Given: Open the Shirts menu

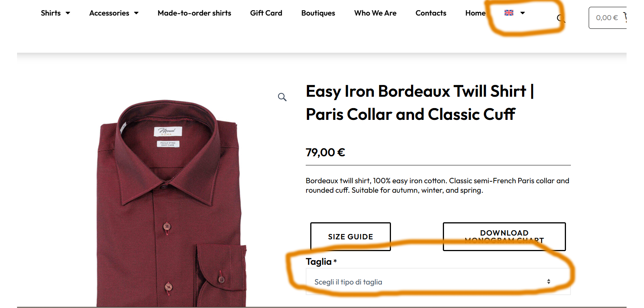Looking at the screenshot, I should coord(51,13).
